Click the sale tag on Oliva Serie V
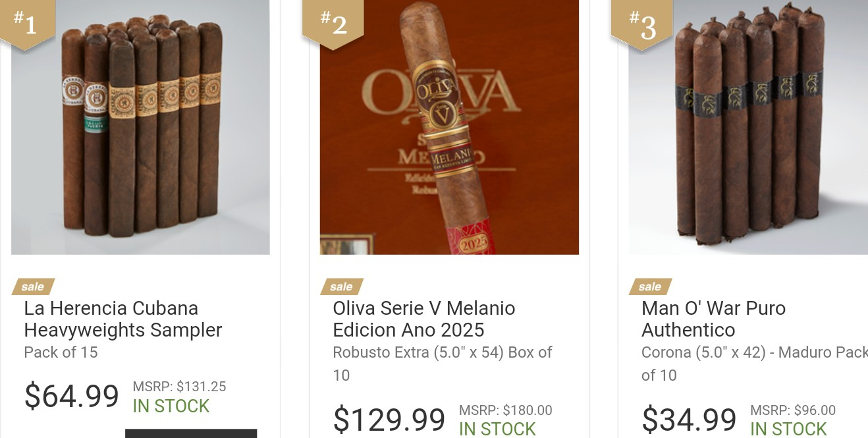The width and height of the screenshot is (868, 438). coord(341,287)
